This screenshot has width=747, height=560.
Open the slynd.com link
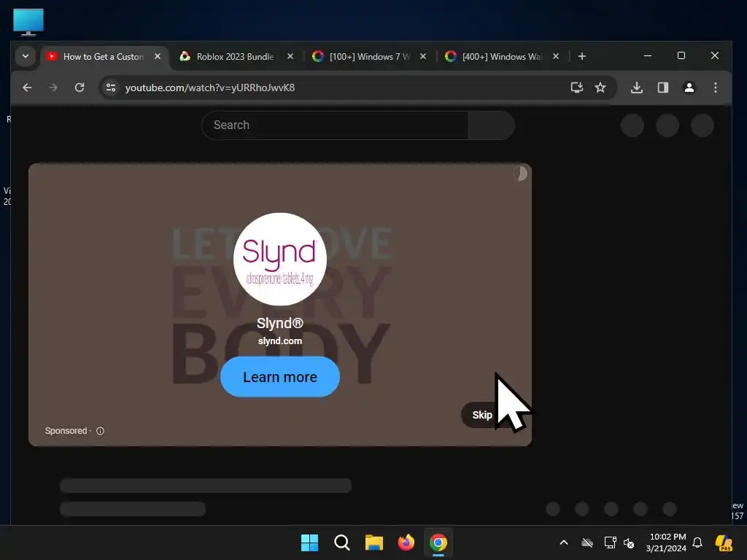click(x=280, y=341)
